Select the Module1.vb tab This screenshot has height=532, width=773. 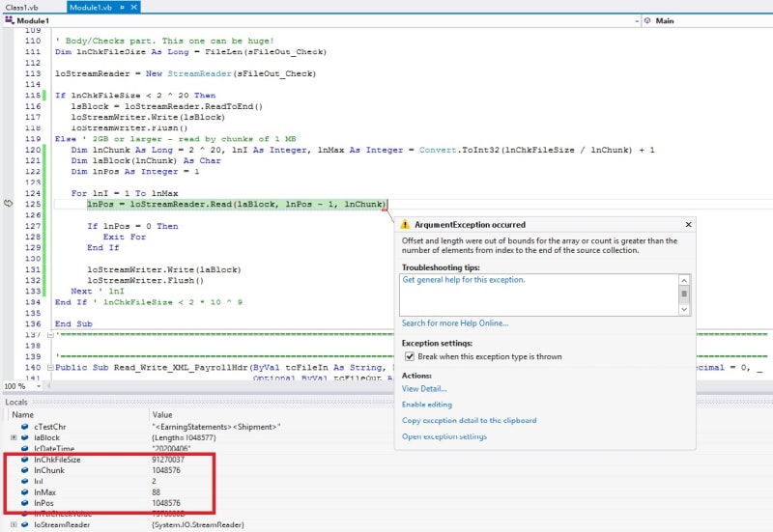tap(91, 8)
